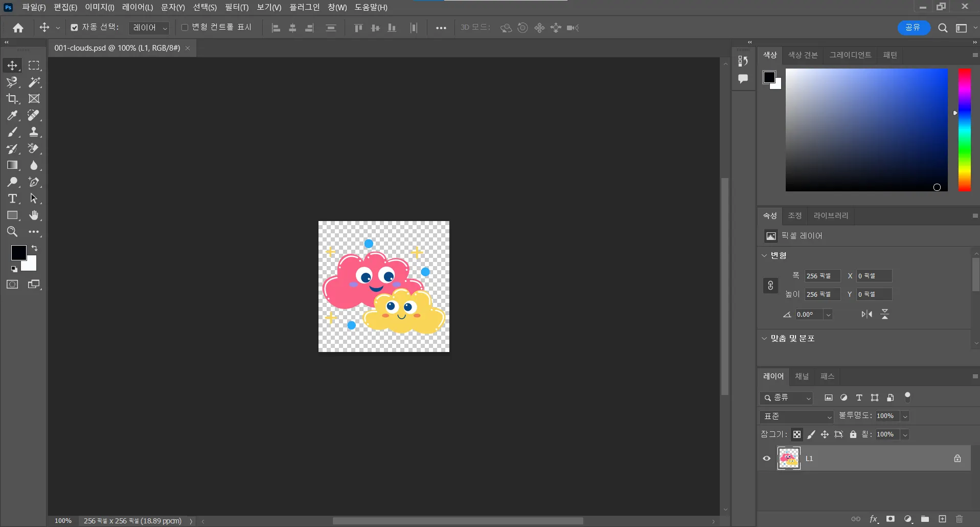Screen dimensions: 980x527
Task: Activate the Zoom tool in toolbar
Action: (12, 232)
